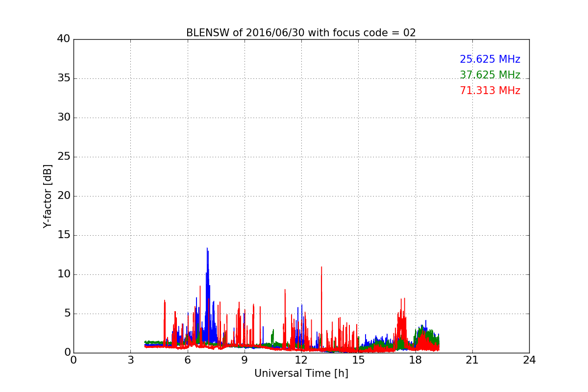
Task: Select the green 37.625 MHz legend label
Action: [490, 75]
